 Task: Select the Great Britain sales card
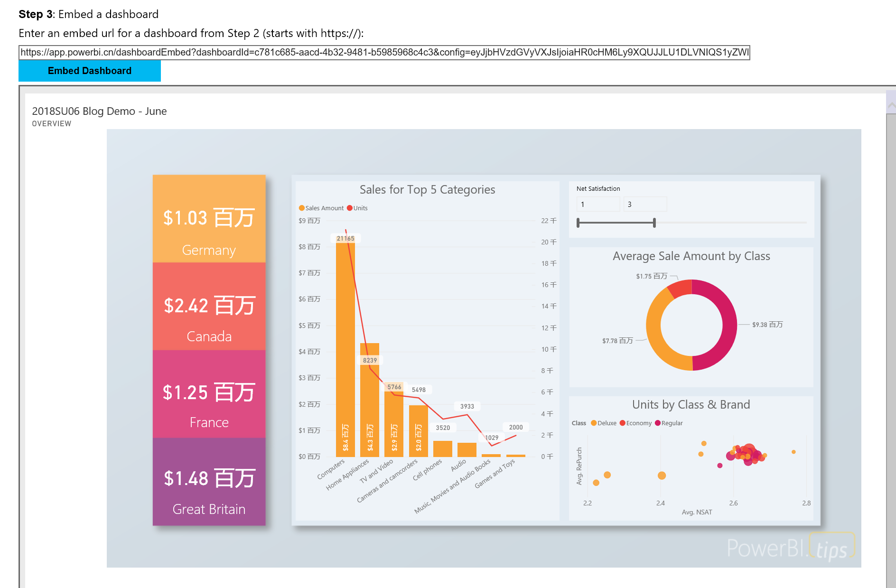209,481
